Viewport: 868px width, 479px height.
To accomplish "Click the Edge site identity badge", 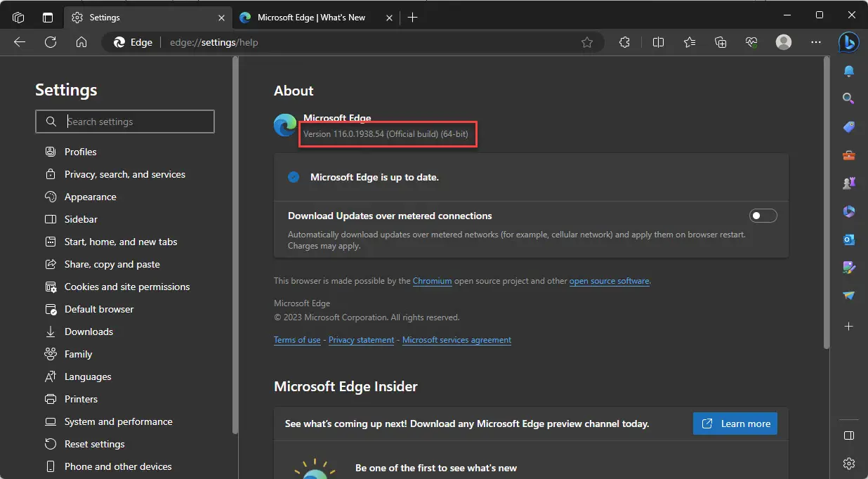I will coord(134,42).
